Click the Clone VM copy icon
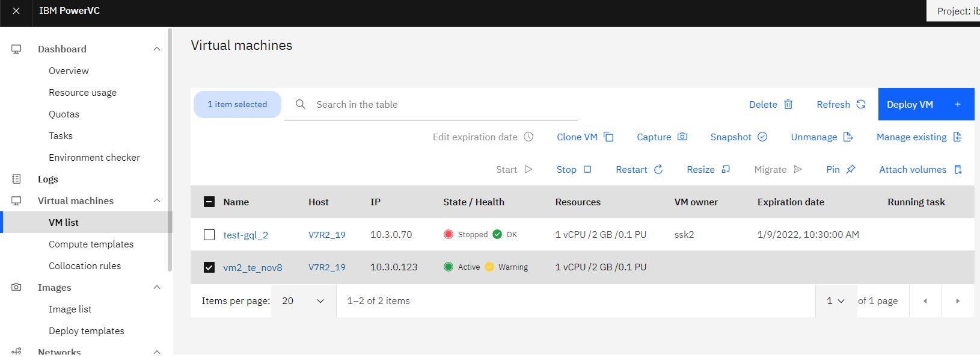 tap(608, 137)
